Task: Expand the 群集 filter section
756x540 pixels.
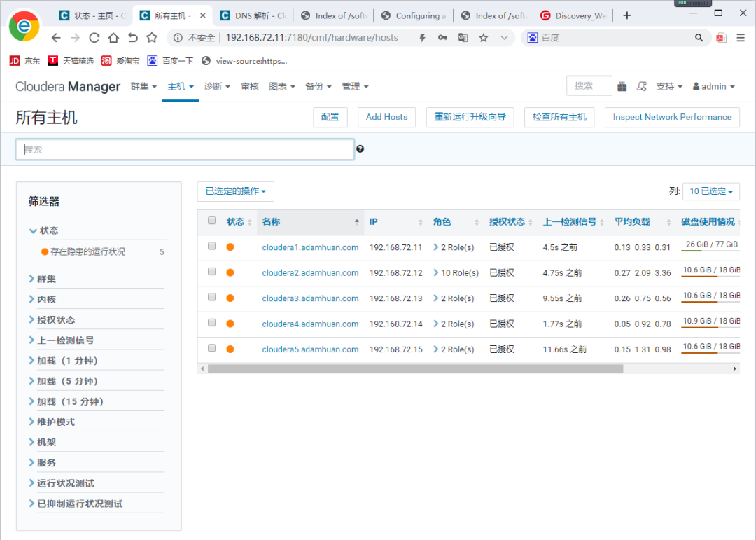Action: coord(43,279)
